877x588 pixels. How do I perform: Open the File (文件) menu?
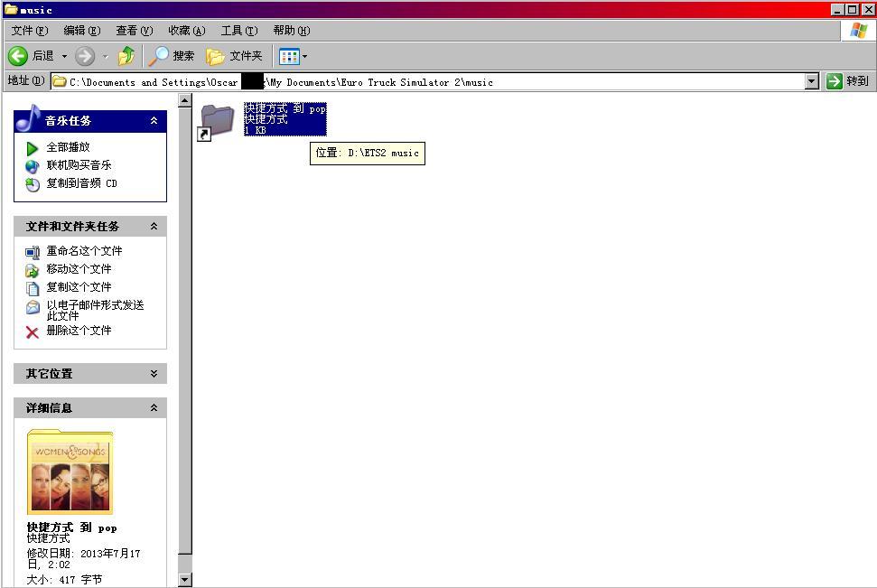pos(29,31)
